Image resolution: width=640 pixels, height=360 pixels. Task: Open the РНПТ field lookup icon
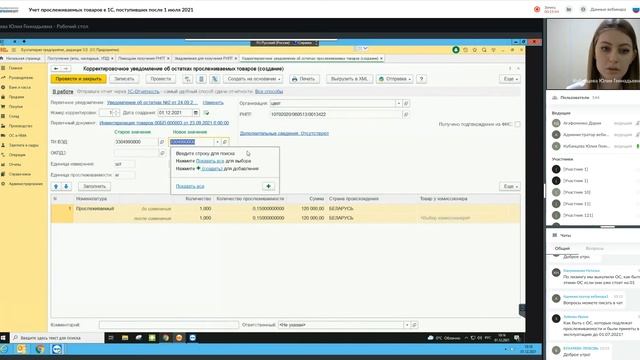tap(406, 115)
